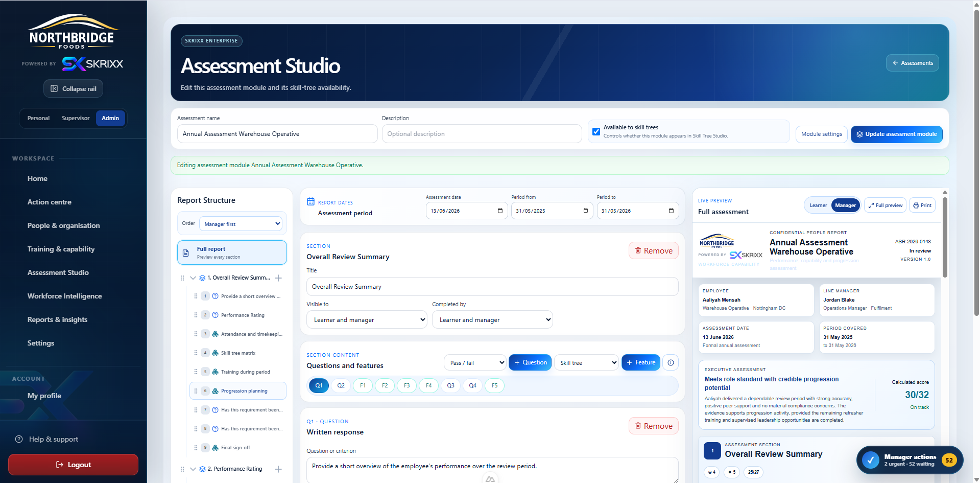The width and height of the screenshot is (980, 483).
Task: Open Full preview
Action: coord(885,205)
